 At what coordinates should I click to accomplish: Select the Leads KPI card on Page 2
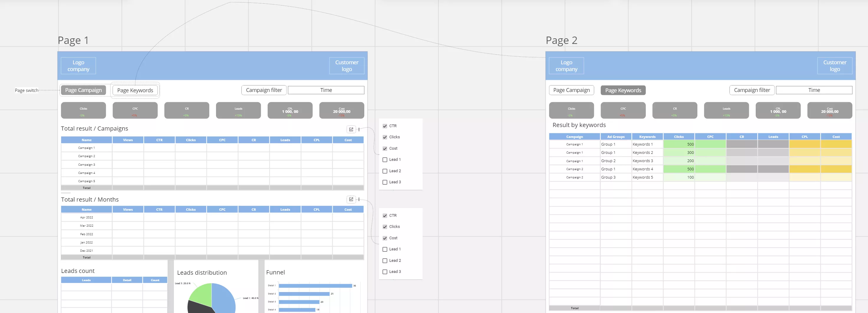pyautogui.click(x=727, y=111)
